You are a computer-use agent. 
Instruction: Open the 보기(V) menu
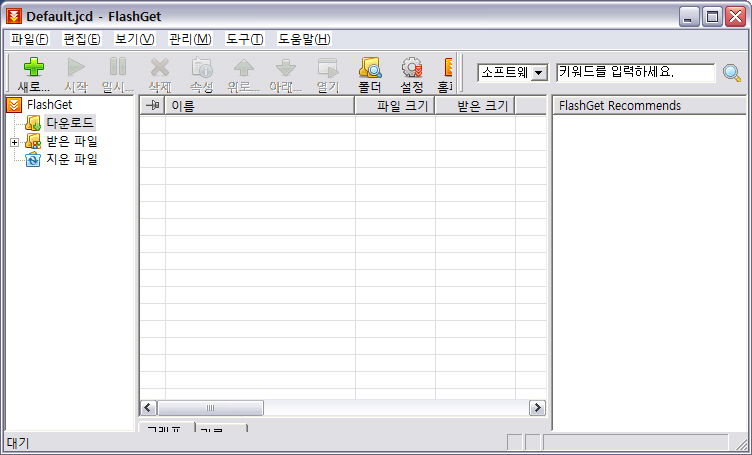(x=135, y=39)
